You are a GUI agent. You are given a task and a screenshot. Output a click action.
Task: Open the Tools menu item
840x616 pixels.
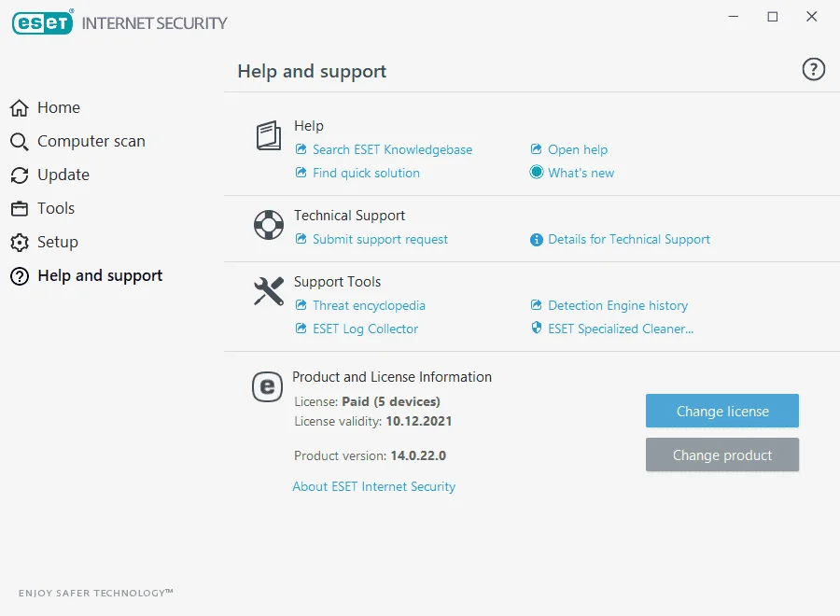tap(56, 208)
